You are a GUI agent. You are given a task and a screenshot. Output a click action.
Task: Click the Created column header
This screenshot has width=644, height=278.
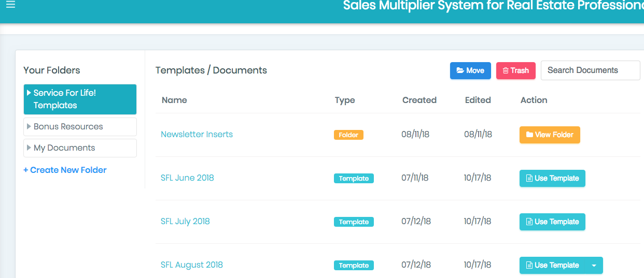[419, 100]
